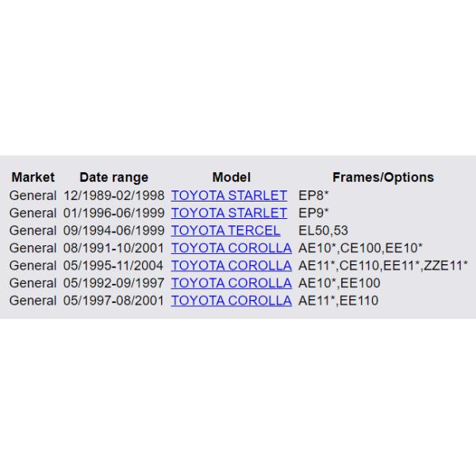Viewport: 476px width, 476px height.
Task: Click the AE10*,EE100 frames cell
Action: [x=339, y=283]
